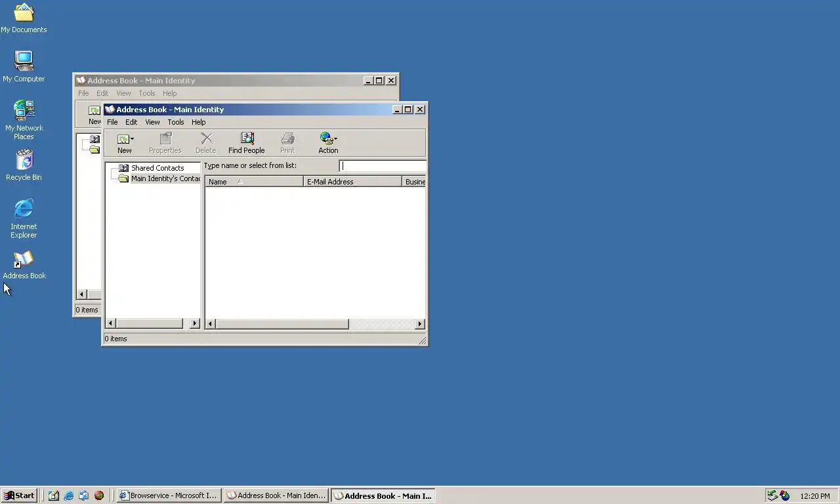Click Outlook Express quick launch icon
This screenshot has height=504, width=840.
pos(84,495)
